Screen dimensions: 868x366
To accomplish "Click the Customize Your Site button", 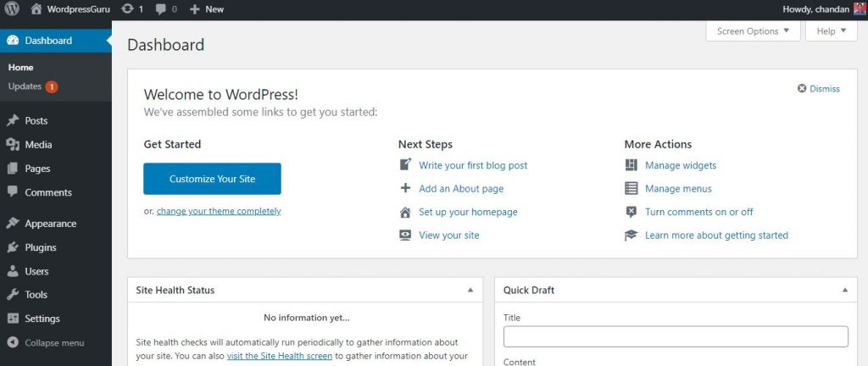I will (x=212, y=179).
